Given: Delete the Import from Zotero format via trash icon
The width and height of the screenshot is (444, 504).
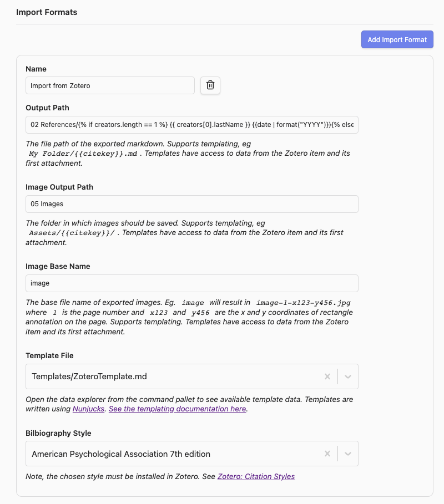Looking at the screenshot, I should point(210,85).
